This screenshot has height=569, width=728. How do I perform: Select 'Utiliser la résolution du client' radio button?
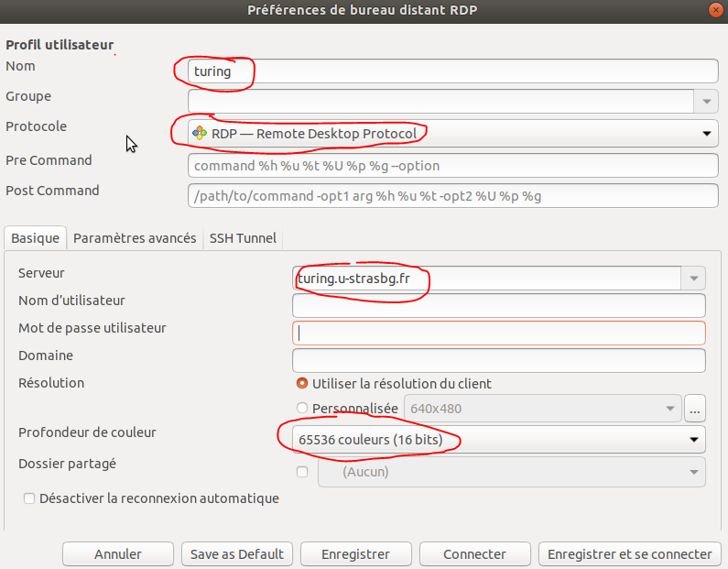[302, 384]
